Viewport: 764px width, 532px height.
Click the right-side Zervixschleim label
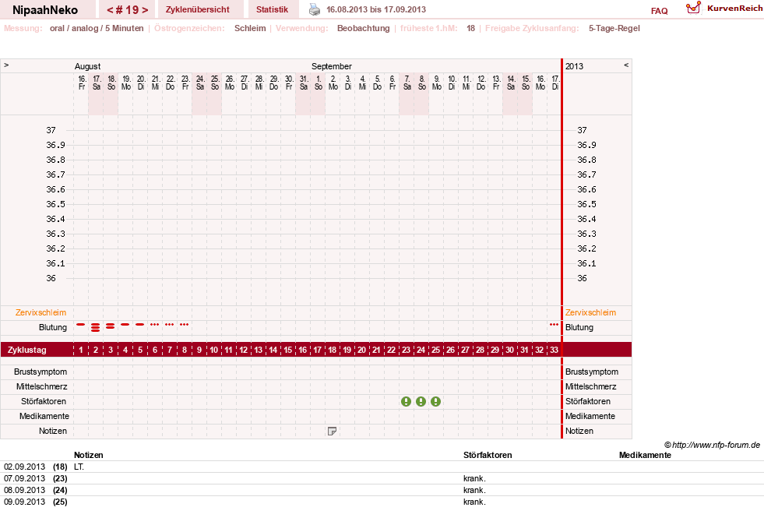click(x=590, y=313)
